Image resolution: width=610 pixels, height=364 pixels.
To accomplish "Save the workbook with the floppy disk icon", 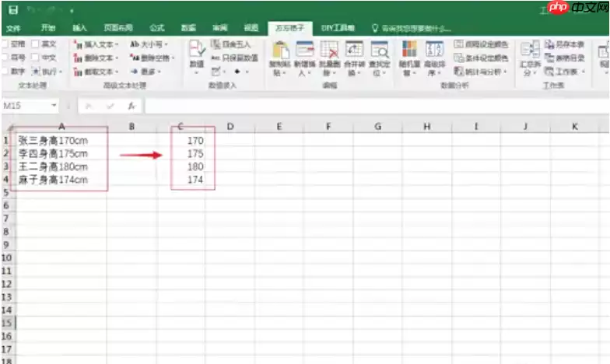I will point(13,9).
